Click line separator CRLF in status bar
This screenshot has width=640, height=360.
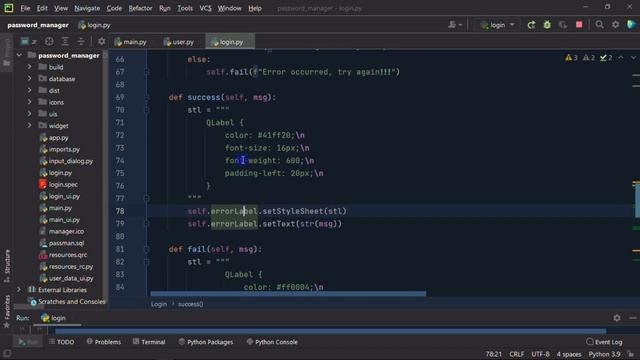[x=516, y=354]
